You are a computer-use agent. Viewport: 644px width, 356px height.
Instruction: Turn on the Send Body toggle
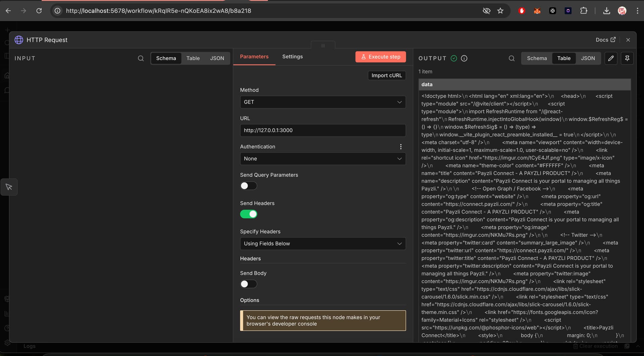(248, 284)
